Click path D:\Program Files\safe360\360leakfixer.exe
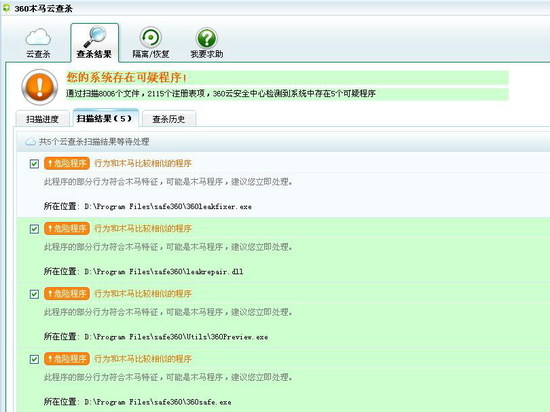This screenshot has width=550, height=412. (x=168, y=207)
